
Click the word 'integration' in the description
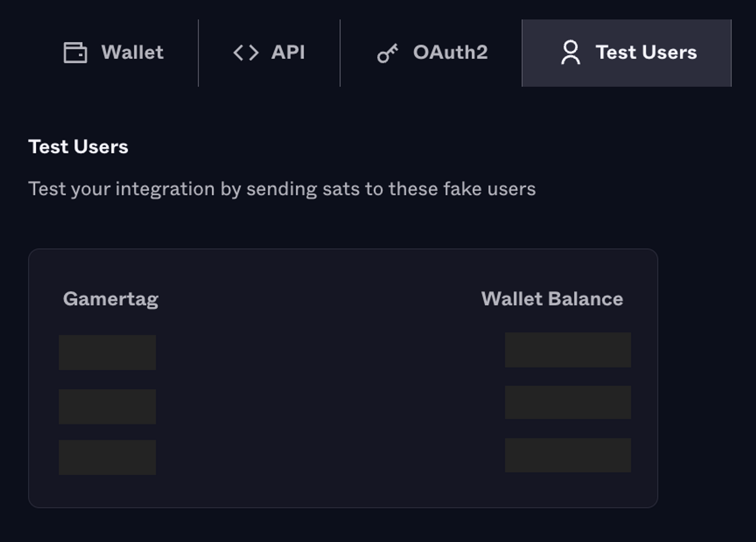165,189
